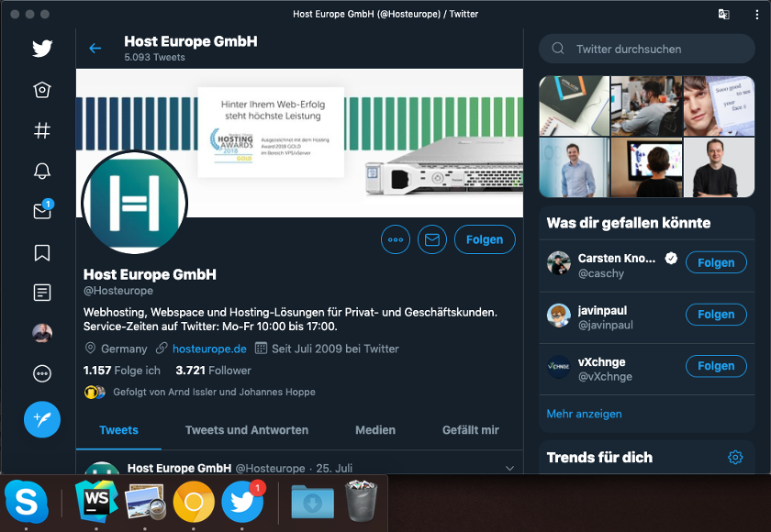Click @Hosteurope handle in tweet header
Screen dimensions: 771x532
pos(270,468)
